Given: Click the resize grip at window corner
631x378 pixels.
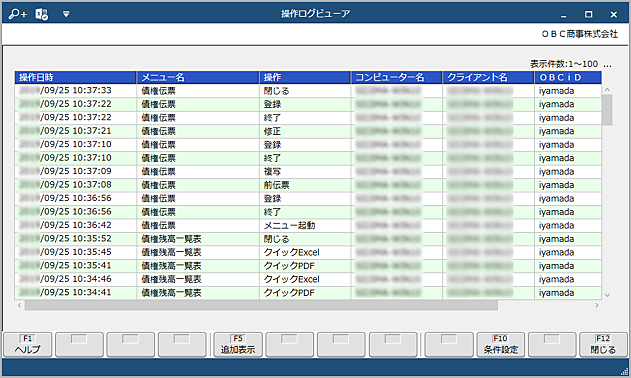Looking at the screenshot, I should coord(625,371).
